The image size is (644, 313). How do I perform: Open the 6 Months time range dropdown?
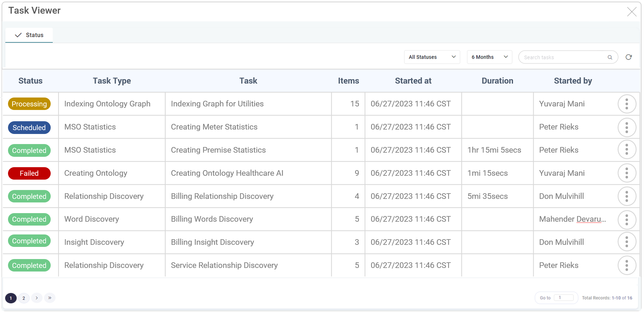pyautogui.click(x=489, y=57)
